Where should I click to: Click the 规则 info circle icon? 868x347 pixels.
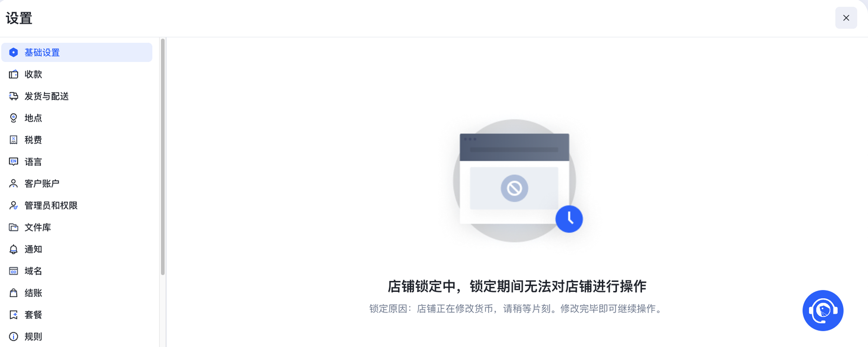point(14,337)
